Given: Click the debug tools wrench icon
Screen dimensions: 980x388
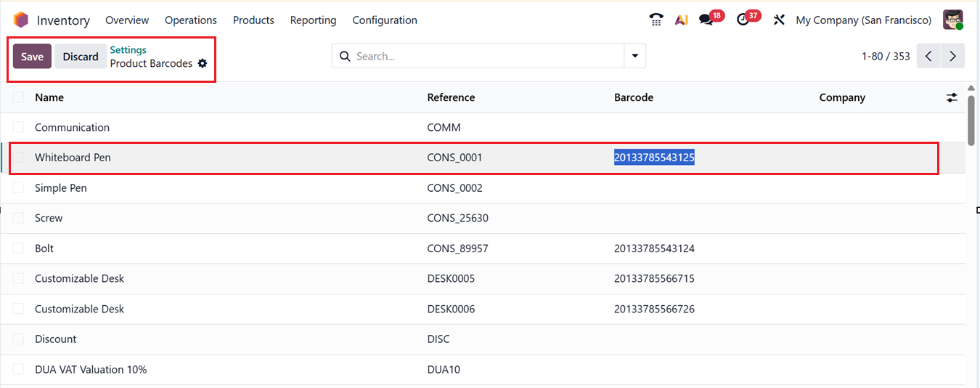Looking at the screenshot, I should 779,20.
